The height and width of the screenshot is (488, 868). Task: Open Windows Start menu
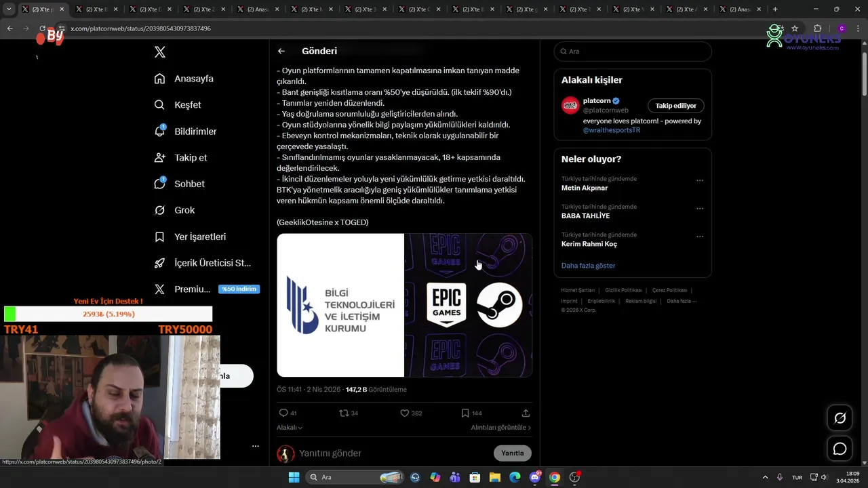tap(294, 477)
